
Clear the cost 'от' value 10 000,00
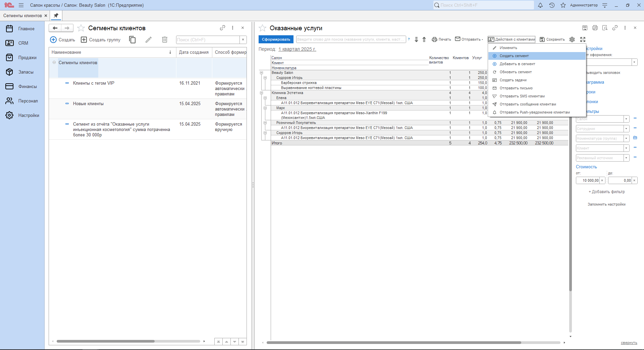tap(602, 180)
